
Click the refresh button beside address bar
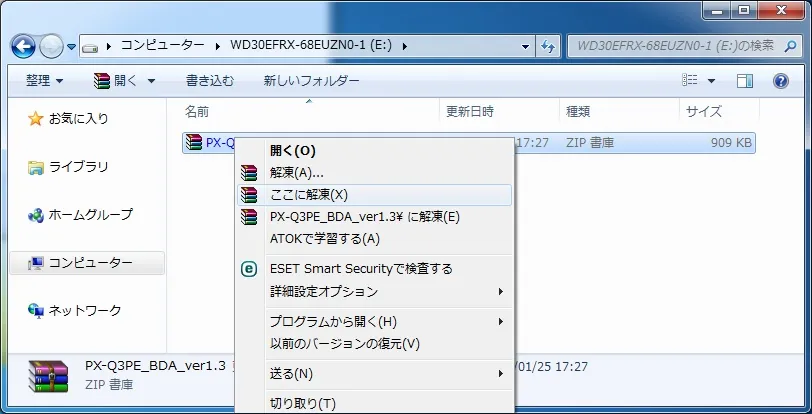point(547,47)
